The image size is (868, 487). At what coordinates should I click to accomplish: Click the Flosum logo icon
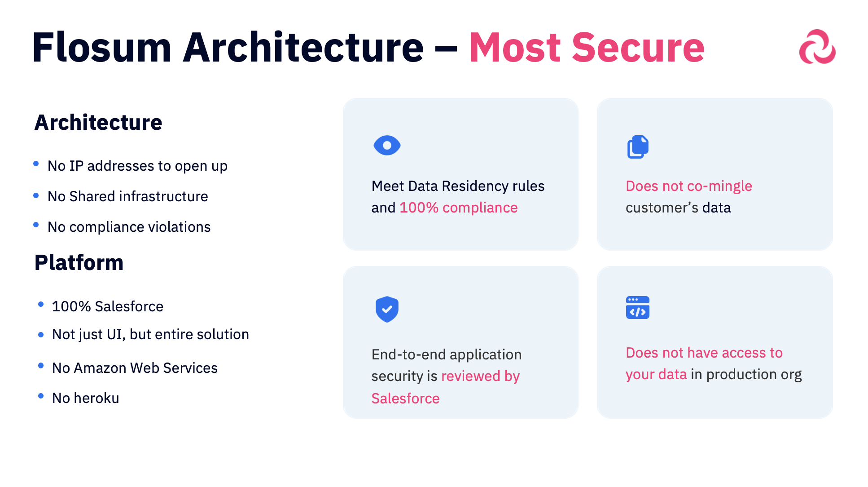point(817,47)
